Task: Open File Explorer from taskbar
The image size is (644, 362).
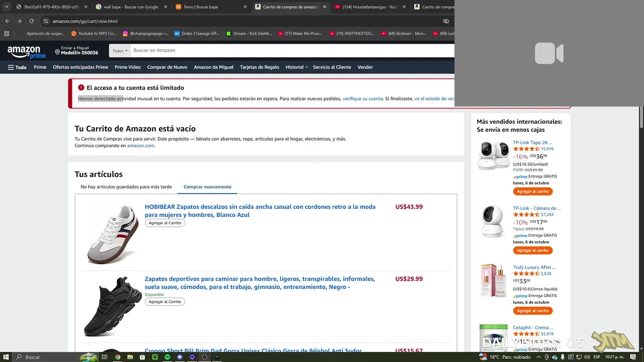Action: click(130, 357)
